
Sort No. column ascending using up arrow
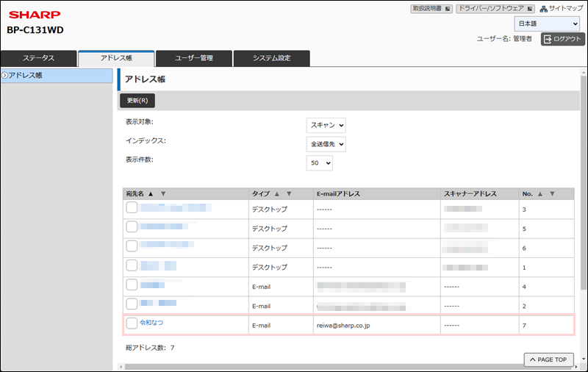(540, 194)
